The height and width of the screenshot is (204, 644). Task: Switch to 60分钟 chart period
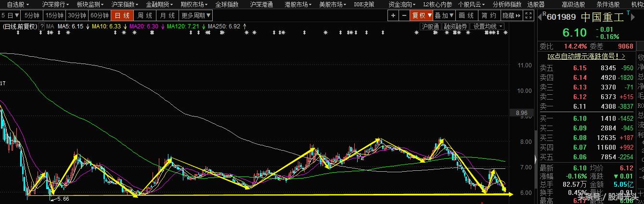point(99,15)
